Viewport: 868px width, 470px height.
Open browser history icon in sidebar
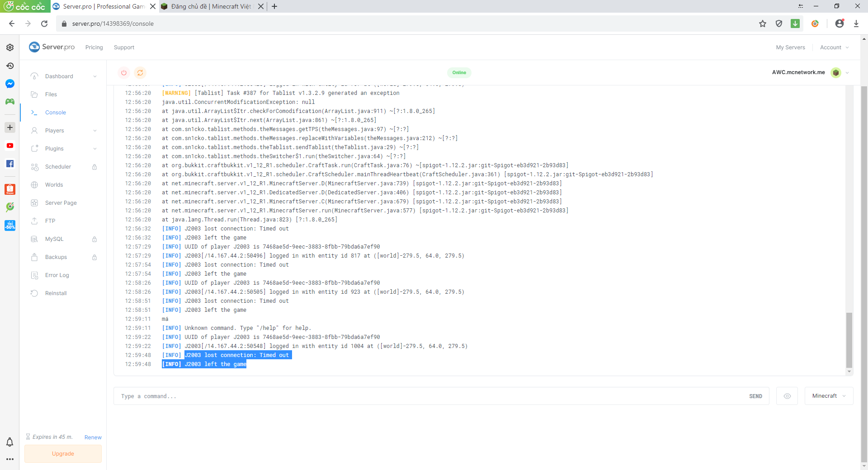pos(10,66)
